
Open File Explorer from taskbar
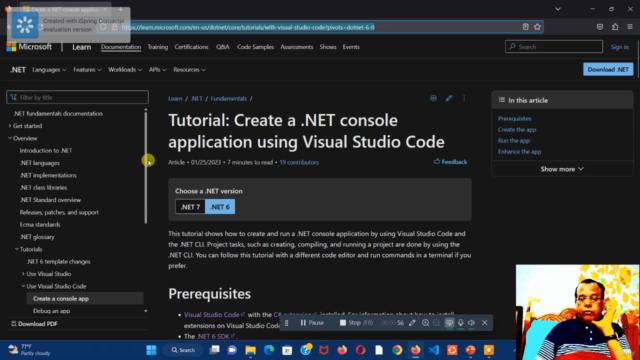250,350
